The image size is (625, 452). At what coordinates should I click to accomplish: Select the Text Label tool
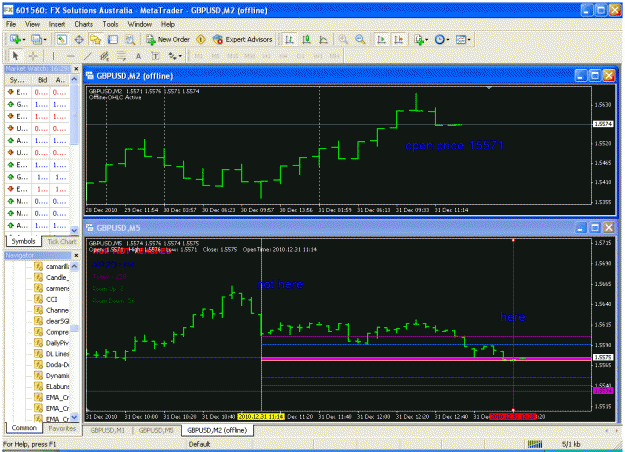[x=155, y=56]
